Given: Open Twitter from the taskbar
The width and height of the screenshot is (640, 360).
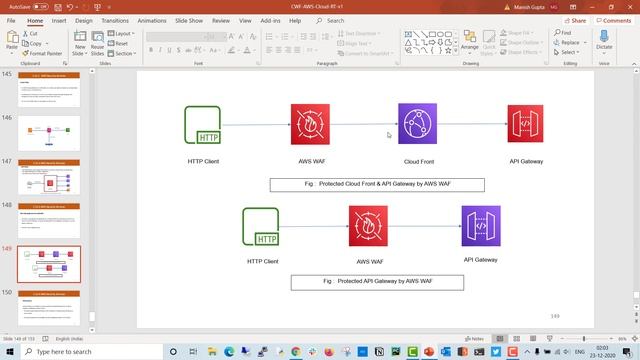Looking at the screenshot, I should (x=496, y=351).
